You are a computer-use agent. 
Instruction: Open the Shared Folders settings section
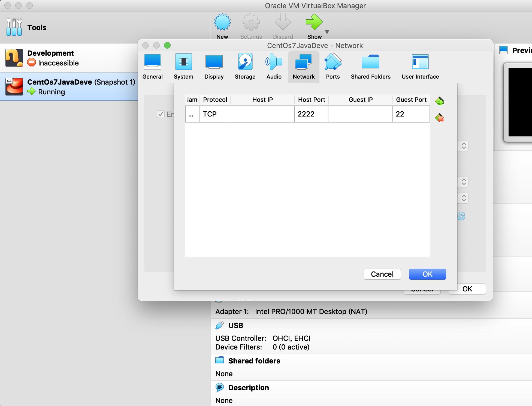tap(370, 67)
